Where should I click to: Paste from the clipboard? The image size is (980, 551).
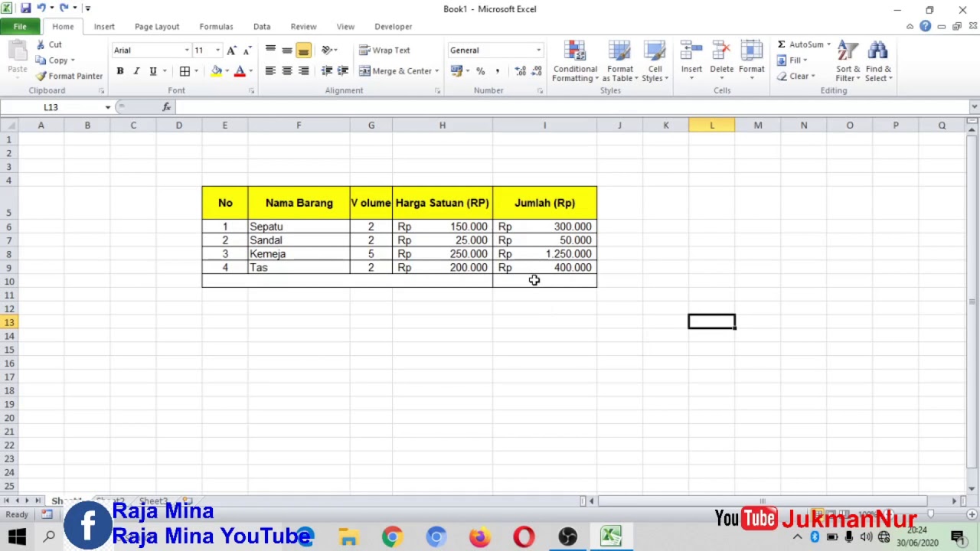[x=17, y=59]
